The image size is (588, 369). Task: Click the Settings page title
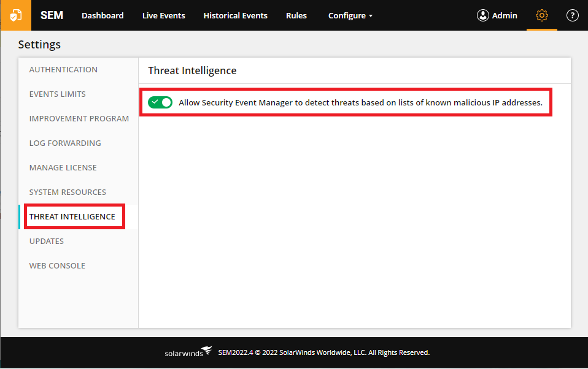pyautogui.click(x=39, y=45)
